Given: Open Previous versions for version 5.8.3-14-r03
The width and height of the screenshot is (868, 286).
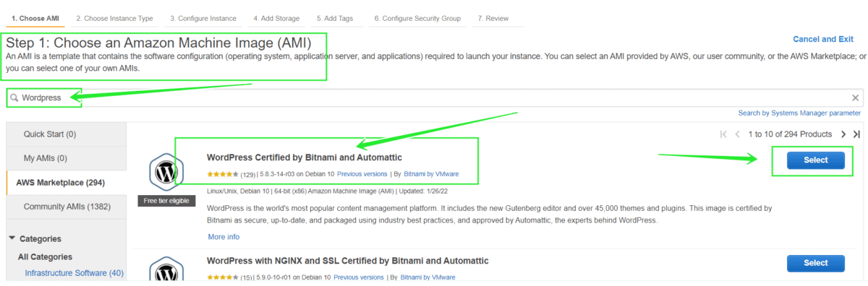Looking at the screenshot, I should [x=362, y=174].
